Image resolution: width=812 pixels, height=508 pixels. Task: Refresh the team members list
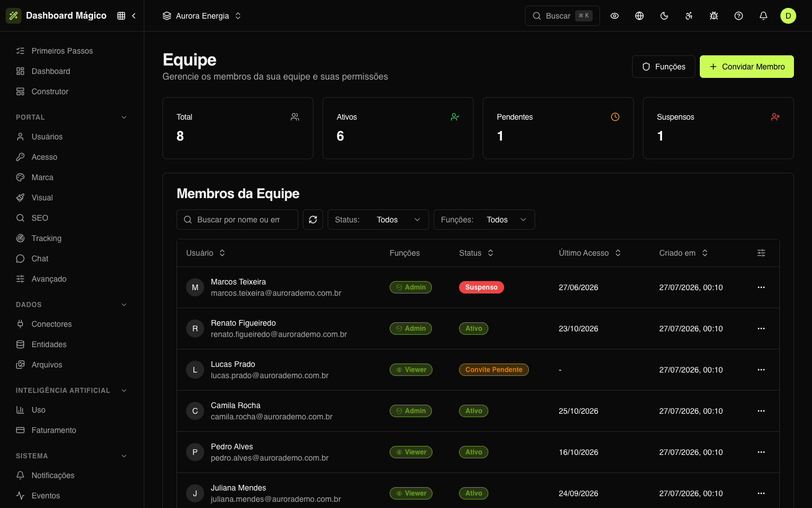tap(313, 220)
